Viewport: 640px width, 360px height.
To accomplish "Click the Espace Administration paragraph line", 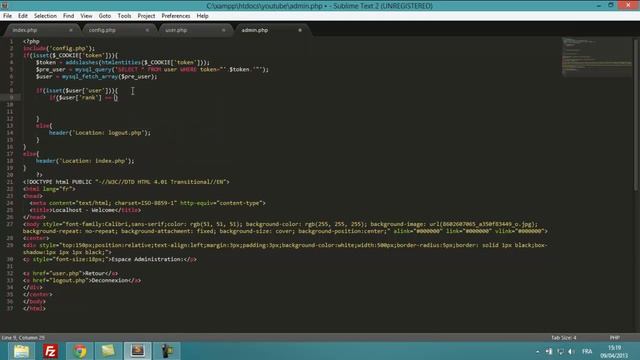I will 110,259.
